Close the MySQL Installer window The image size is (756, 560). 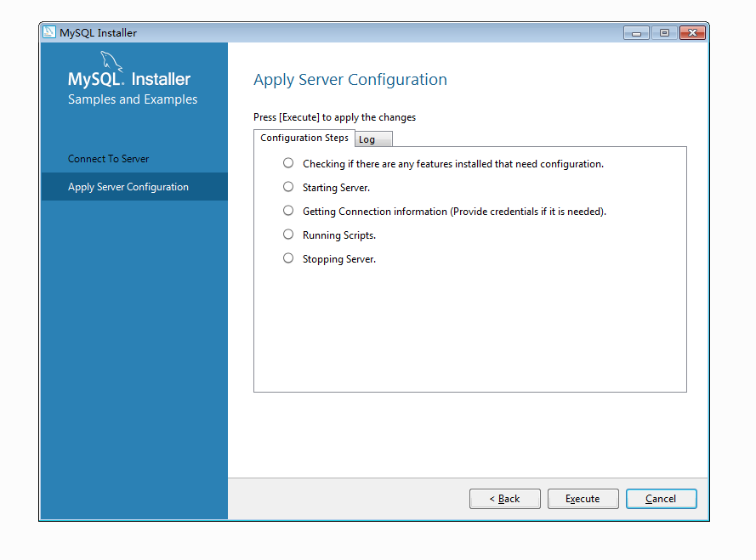tap(693, 33)
